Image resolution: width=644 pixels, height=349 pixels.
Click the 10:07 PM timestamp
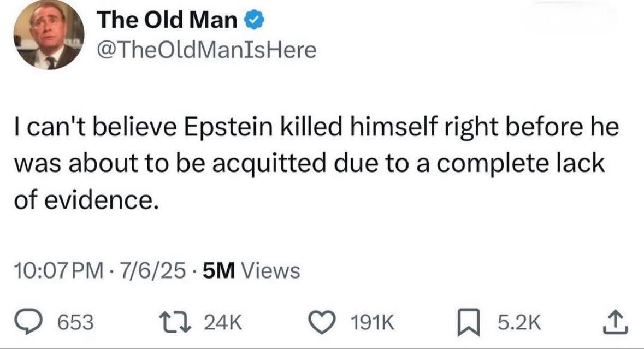[59, 270]
